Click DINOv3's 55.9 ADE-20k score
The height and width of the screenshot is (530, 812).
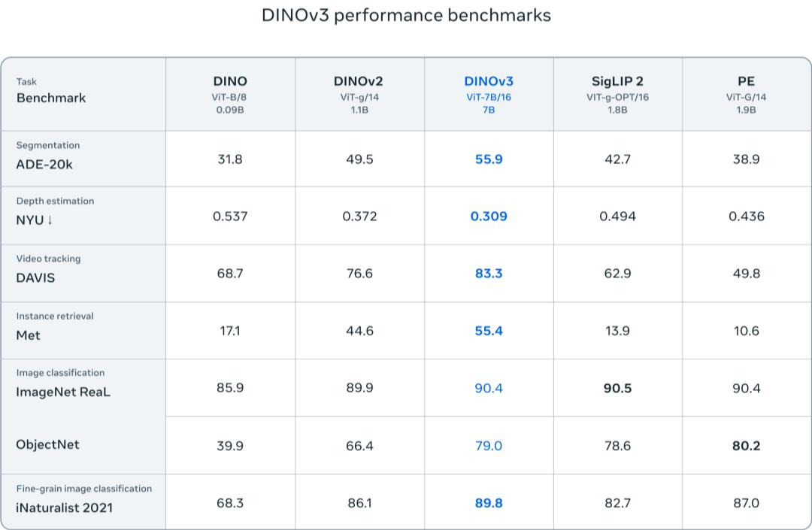[x=489, y=159]
